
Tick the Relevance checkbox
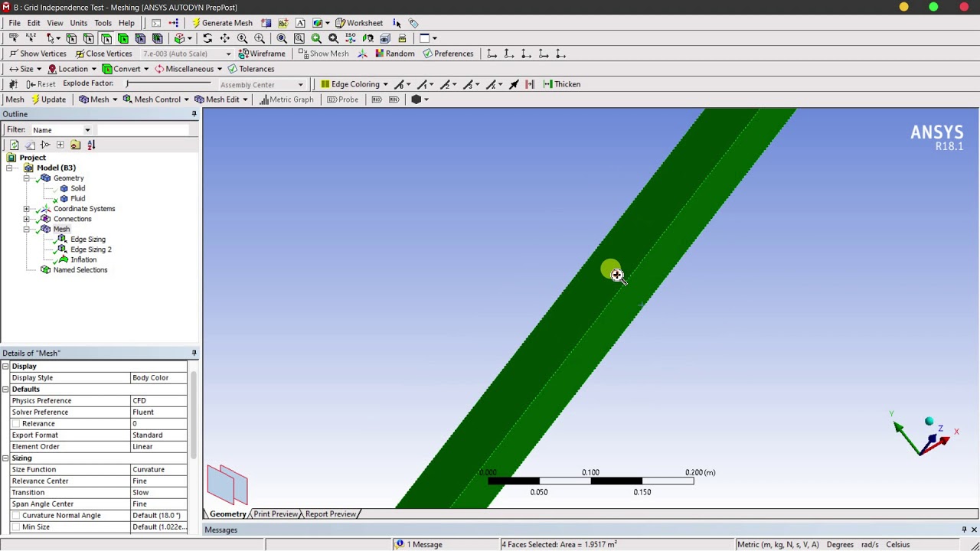(x=15, y=424)
